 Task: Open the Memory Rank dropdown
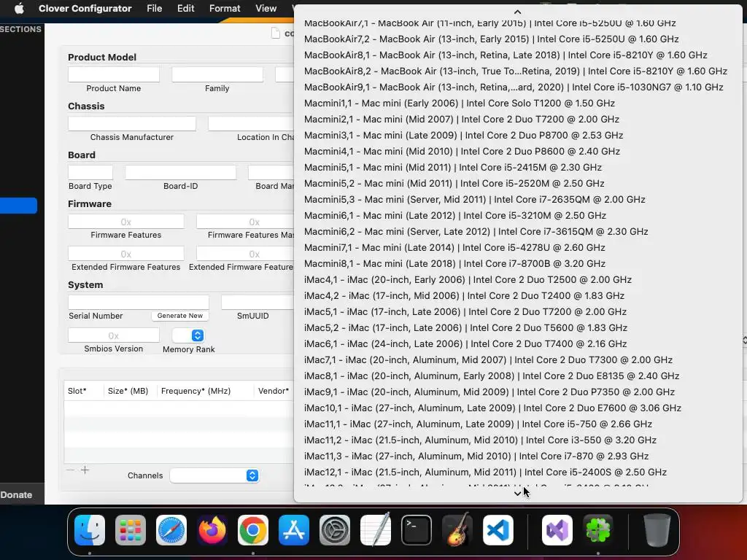point(188,335)
